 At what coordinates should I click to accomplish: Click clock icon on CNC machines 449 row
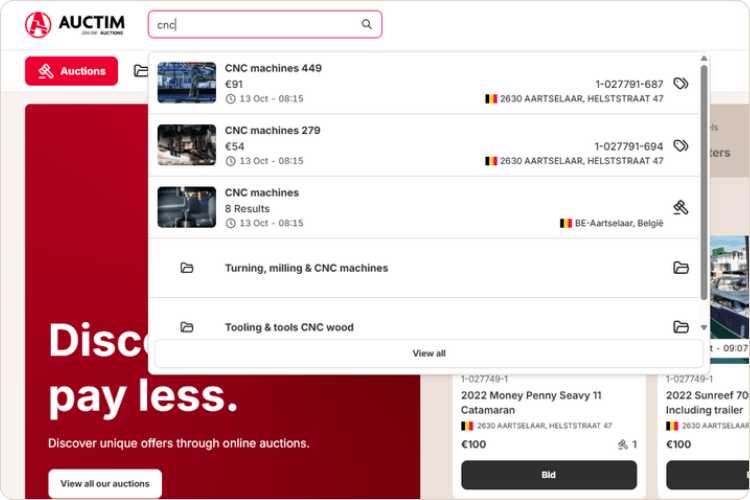(x=231, y=99)
